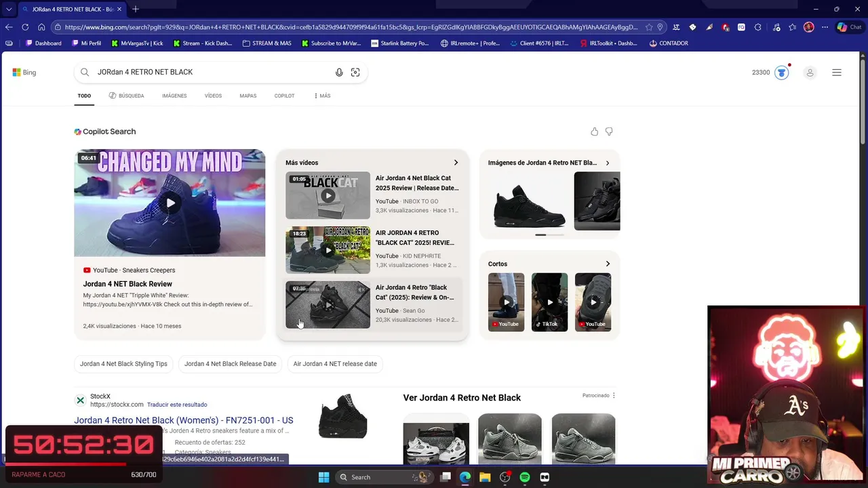The image size is (868, 488).
Task: Open the Extensions puzzle icon
Action: point(757,27)
